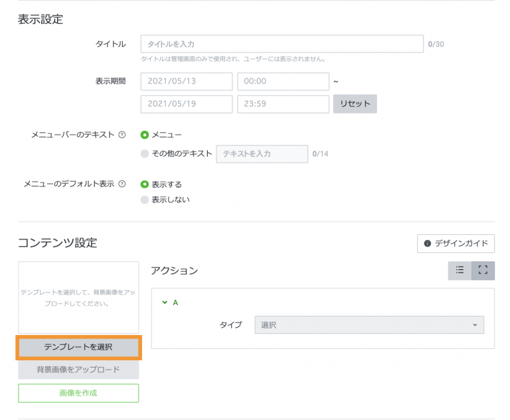The width and height of the screenshot is (510, 420).
Task: Select the その他のテキスト radio option
Action: click(145, 153)
